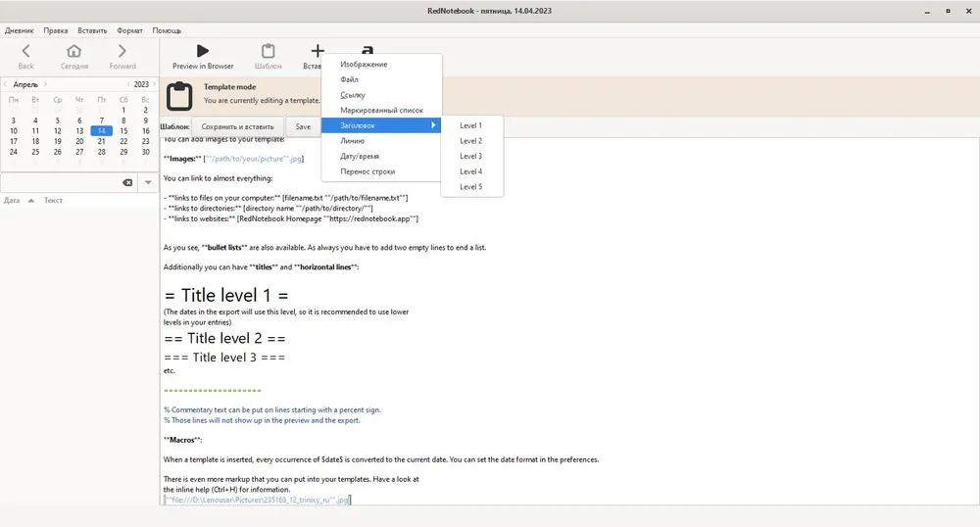Maximize the RedNotebook window
Image resolution: width=980 pixels, height=527 pixels.
pyautogui.click(x=948, y=11)
